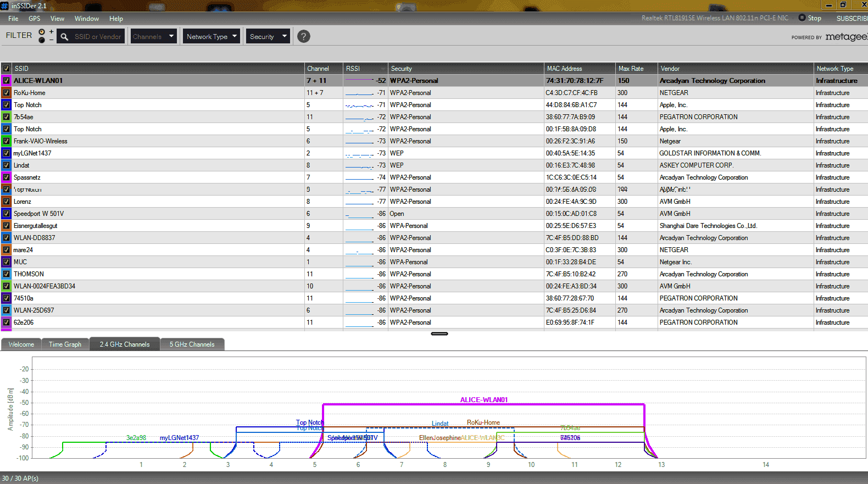Open the File menu
This screenshot has width=868, height=484.
point(13,19)
